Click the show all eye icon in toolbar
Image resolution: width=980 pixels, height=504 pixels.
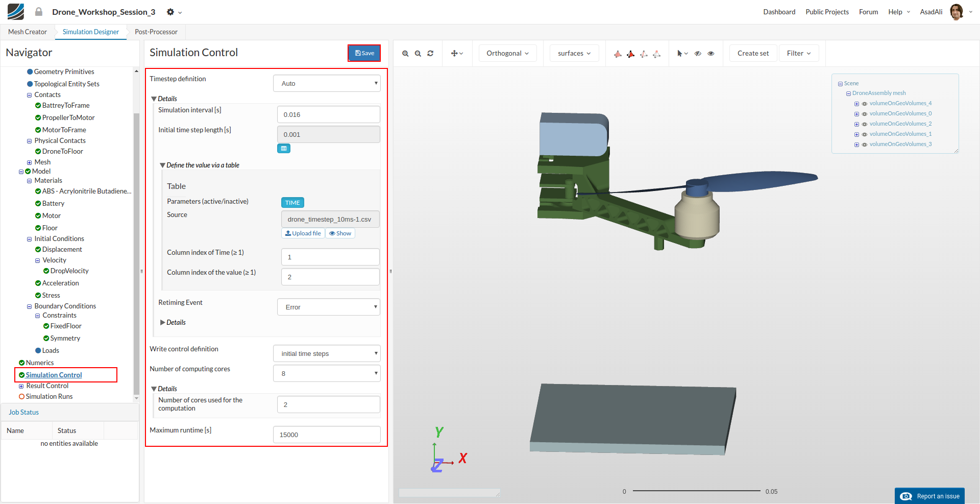coord(711,54)
